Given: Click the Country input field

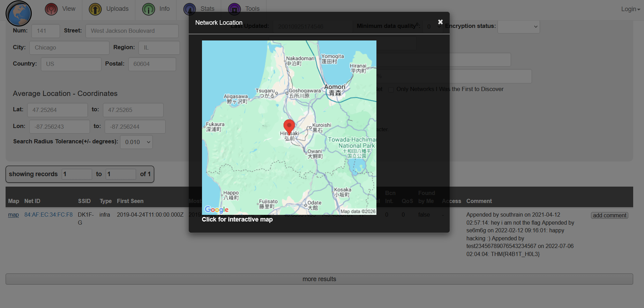Looking at the screenshot, I should 71,64.
